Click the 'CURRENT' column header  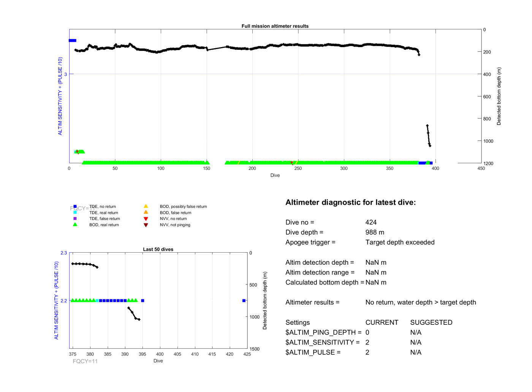point(382,322)
